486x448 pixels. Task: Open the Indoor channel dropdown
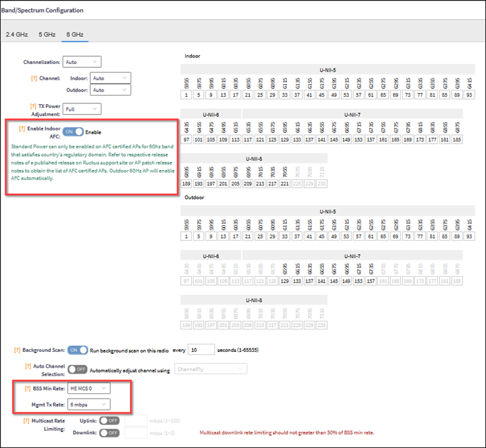coord(110,78)
